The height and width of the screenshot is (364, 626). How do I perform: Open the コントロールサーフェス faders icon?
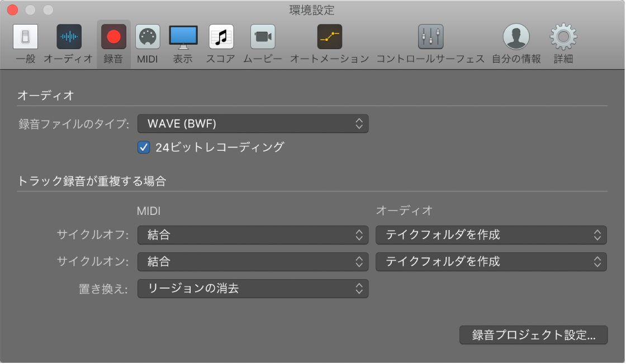click(x=430, y=37)
